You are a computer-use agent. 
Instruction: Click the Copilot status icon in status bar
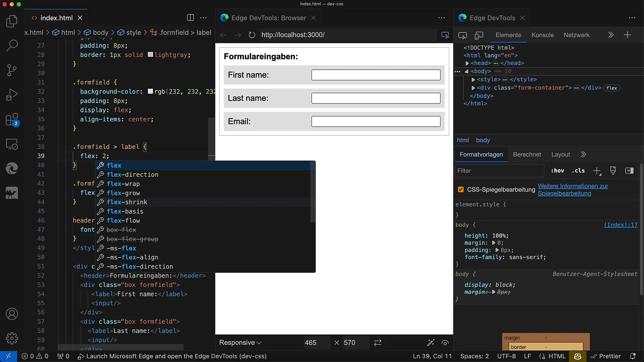(578, 356)
